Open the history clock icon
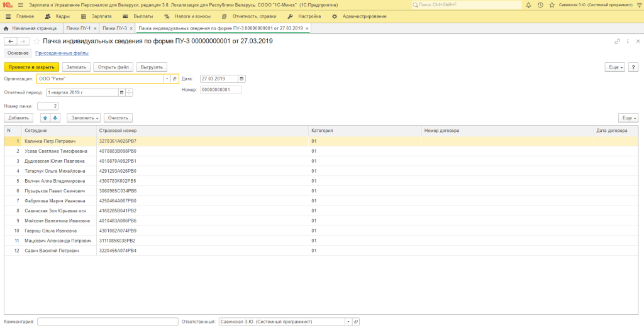The height and width of the screenshot is (328, 644). [x=540, y=5]
